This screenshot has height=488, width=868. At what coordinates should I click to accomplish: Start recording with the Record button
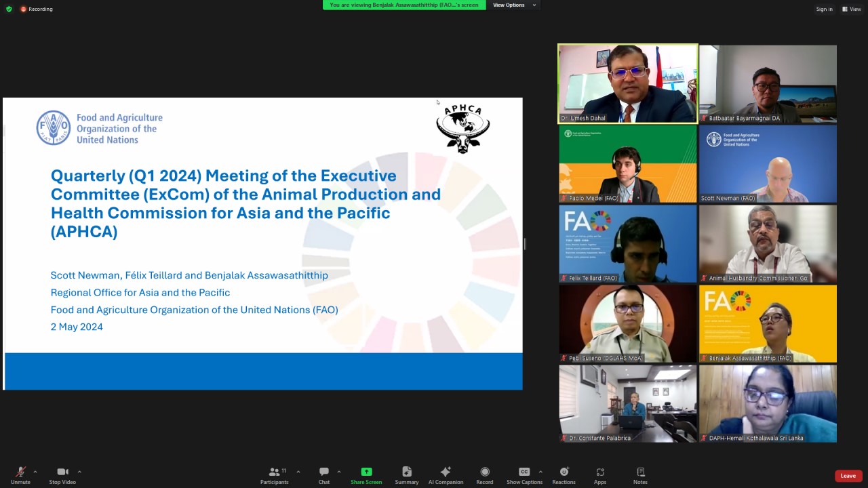pyautogui.click(x=484, y=475)
